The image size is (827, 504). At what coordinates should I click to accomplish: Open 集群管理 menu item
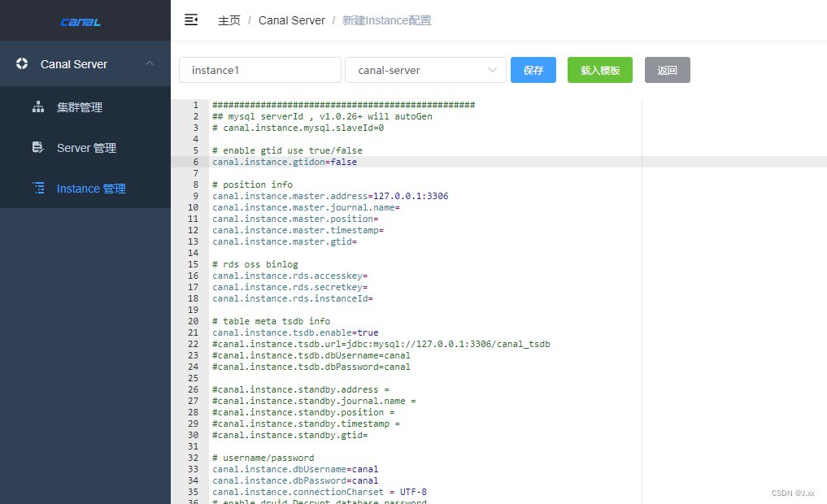85,107
